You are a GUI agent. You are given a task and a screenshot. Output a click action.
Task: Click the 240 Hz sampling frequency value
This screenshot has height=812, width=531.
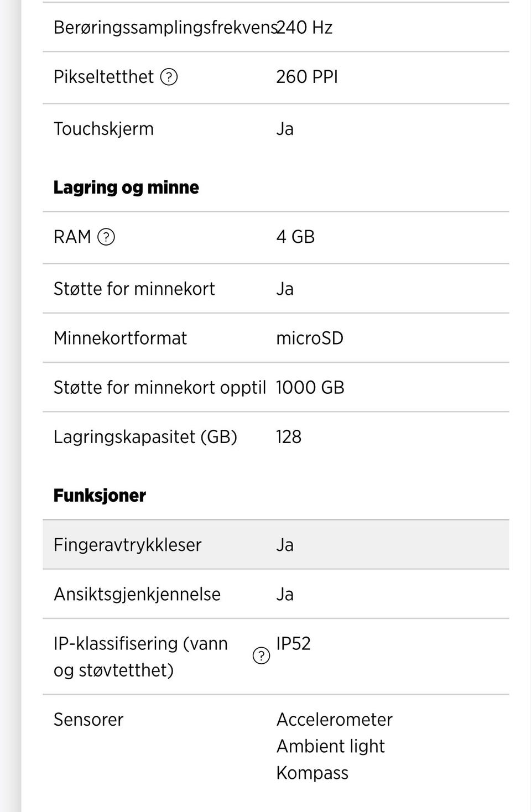pos(305,28)
